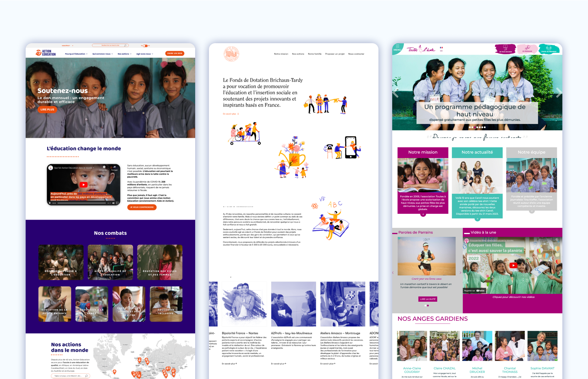Select the first dot of hero carousel
Image resolution: width=588 pixels, height=379 pixels.
(x=470, y=127)
